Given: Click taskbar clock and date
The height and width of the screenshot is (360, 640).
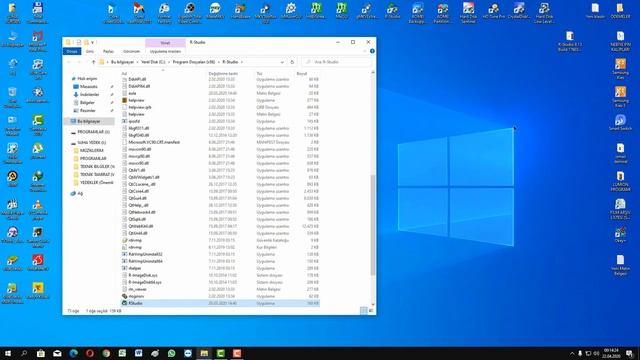Looking at the screenshot, I should pyautogui.click(x=611, y=353).
